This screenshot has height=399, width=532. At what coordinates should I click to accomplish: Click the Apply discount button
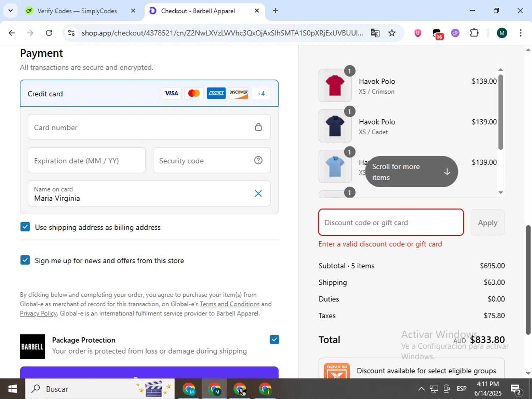[488, 222]
